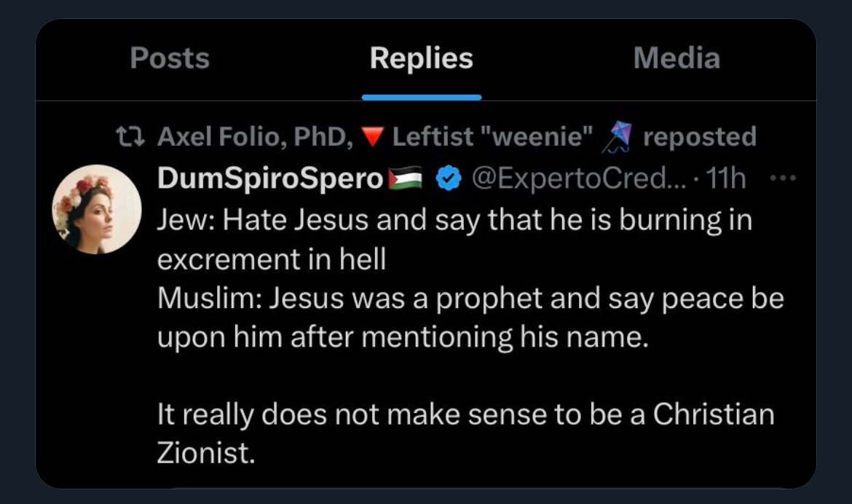Click the Palestinian flag emoji
Viewport: 852px width, 504px height.
405,179
